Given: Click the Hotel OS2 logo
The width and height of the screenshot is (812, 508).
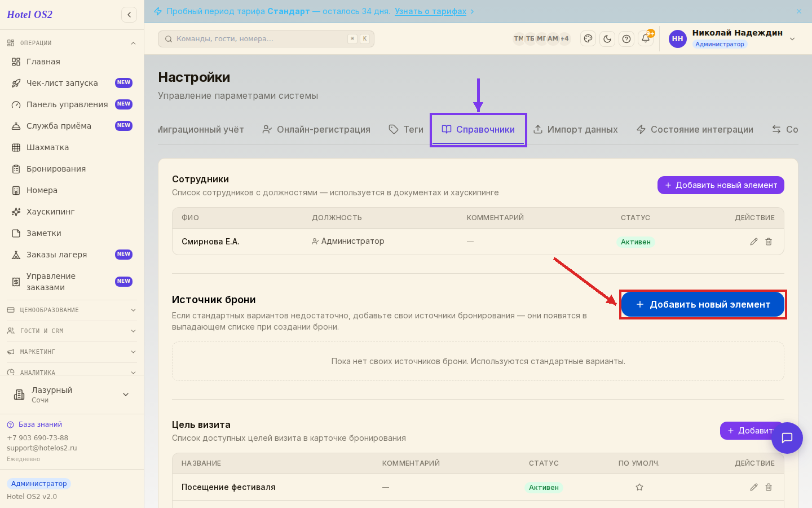Looking at the screenshot, I should 29,15.
